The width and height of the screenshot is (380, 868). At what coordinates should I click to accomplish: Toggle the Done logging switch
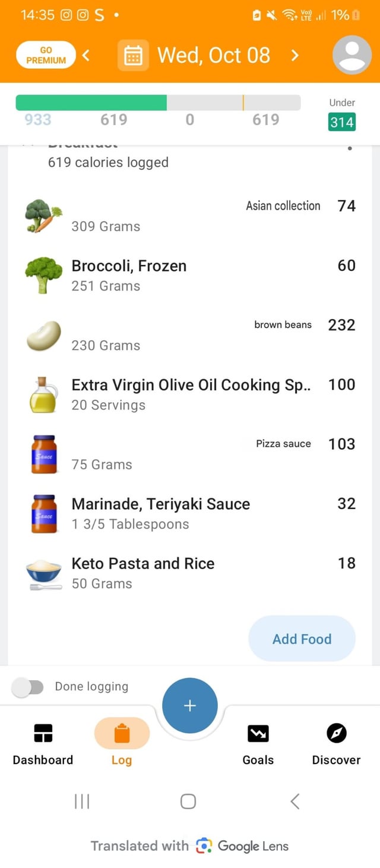tap(28, 687)
